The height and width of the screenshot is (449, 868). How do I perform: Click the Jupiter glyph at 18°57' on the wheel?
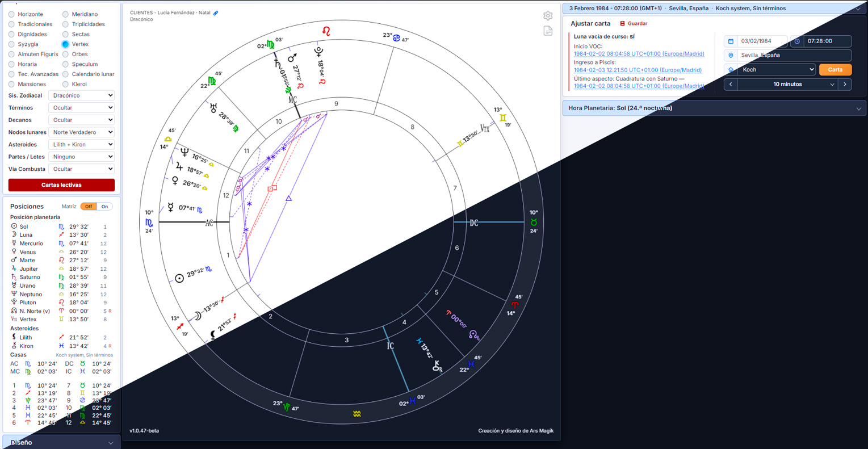[179, 166]
